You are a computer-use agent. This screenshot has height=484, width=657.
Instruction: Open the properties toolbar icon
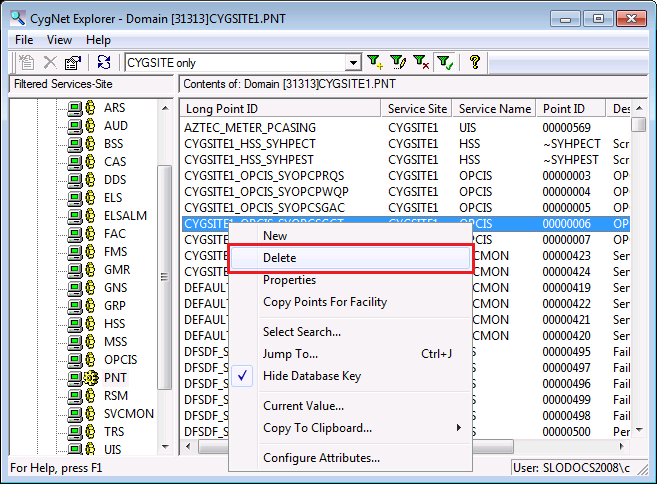coord(73,62)
